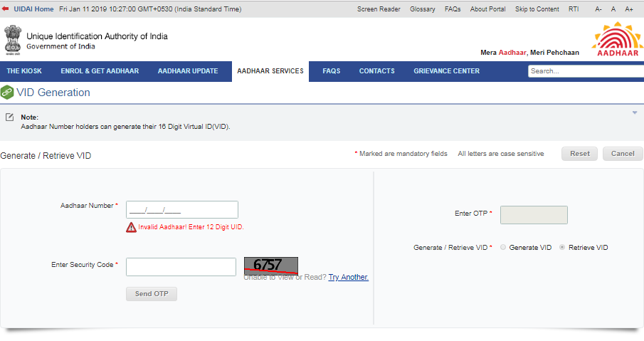Click the invalid Aadhaar warning icon
Image resolution: width=644 pixels, height=341 pixels.
(x=131, y=227)
